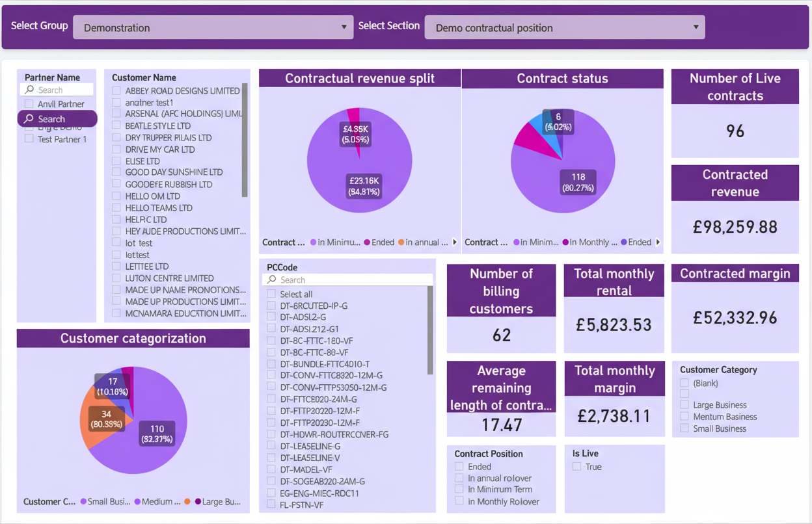Click next arrow in Contractual revenue split legend
The height and width of the screenshot is (524, 812).
point(455,242)
